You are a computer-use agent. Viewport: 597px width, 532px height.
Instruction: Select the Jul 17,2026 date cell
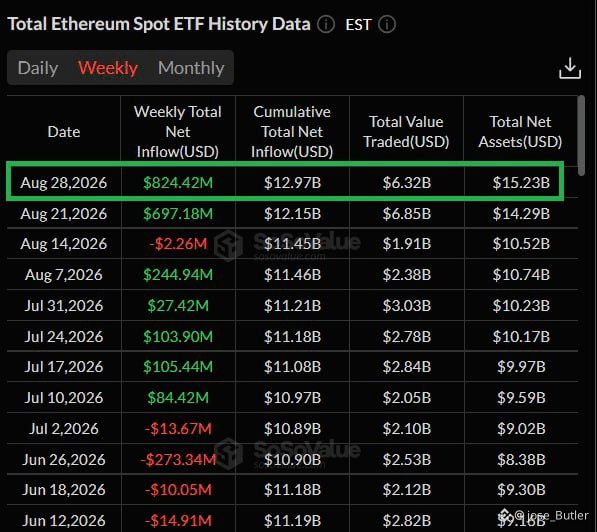[x=64, y=367]
